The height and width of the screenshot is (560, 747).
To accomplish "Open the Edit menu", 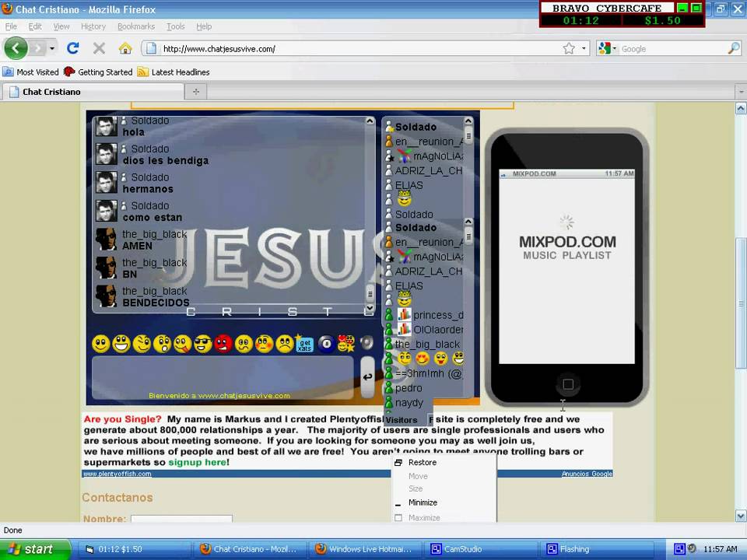I will [35, 26].
